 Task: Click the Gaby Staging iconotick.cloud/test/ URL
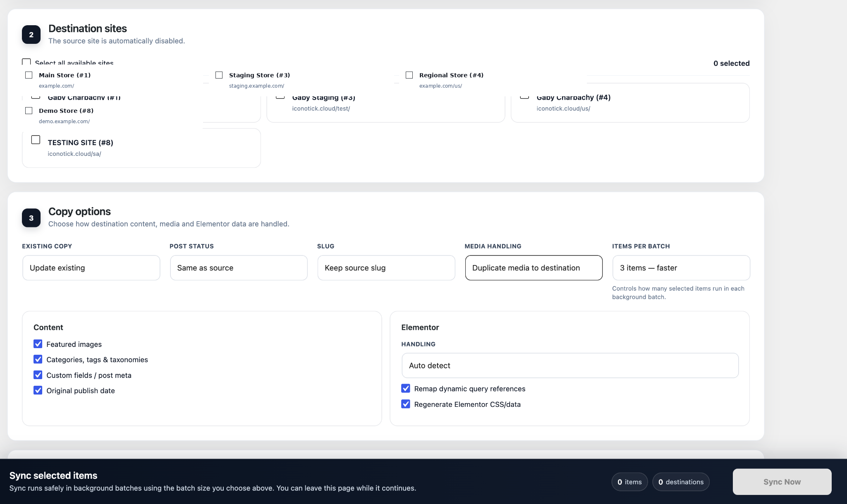[321, 109]
